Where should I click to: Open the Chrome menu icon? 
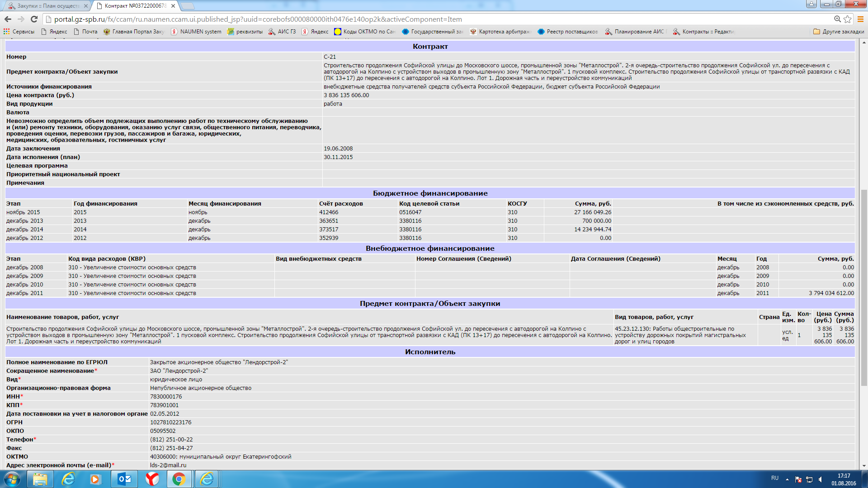pyautogui.click(x=860, y=19)
